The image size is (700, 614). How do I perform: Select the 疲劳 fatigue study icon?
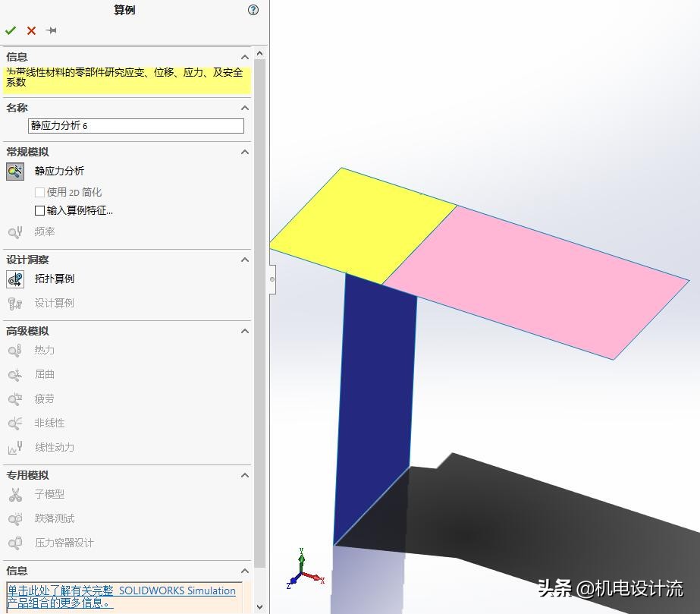[14, 398]
